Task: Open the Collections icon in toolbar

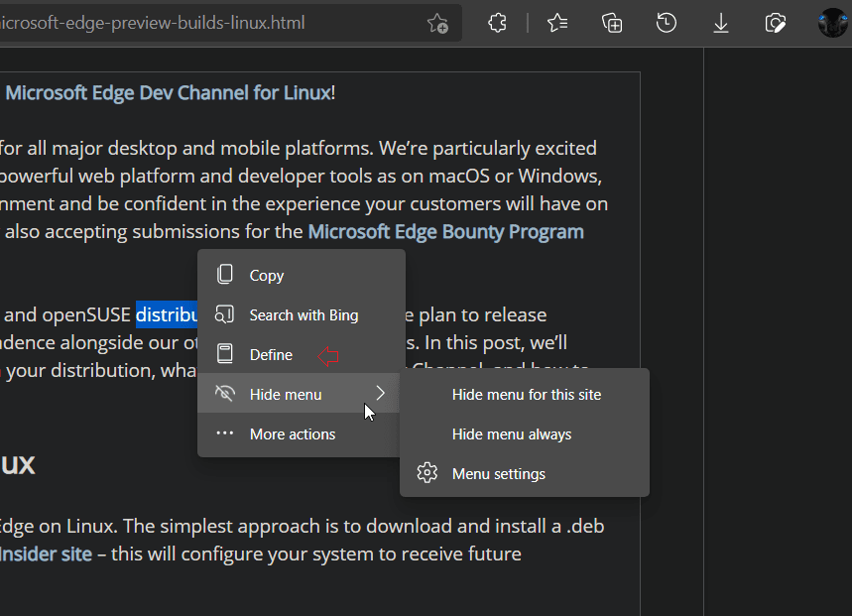Action: (612, 23)
